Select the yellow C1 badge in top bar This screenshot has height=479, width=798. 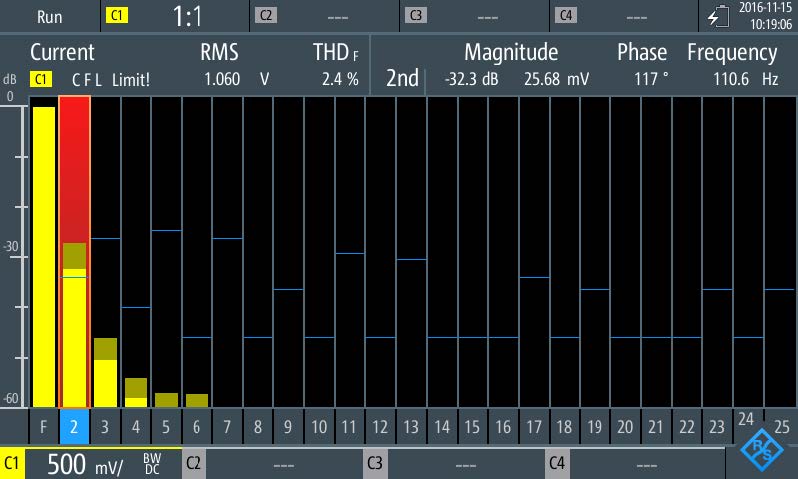116,16
